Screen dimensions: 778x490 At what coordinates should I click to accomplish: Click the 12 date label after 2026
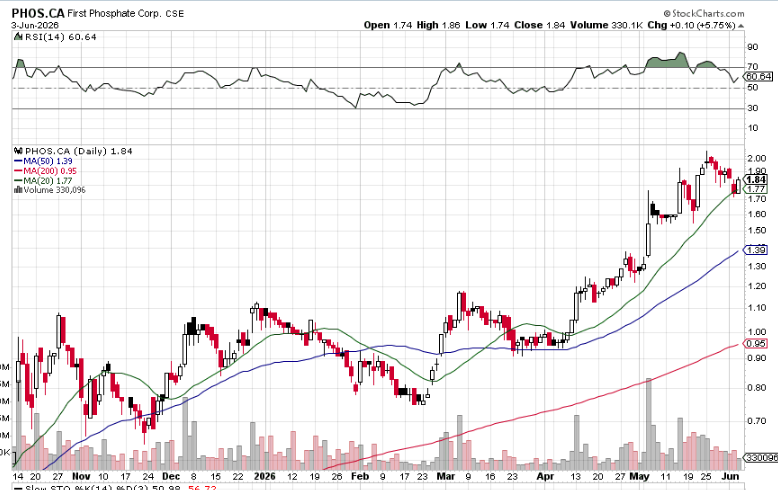tap(292, 476)
